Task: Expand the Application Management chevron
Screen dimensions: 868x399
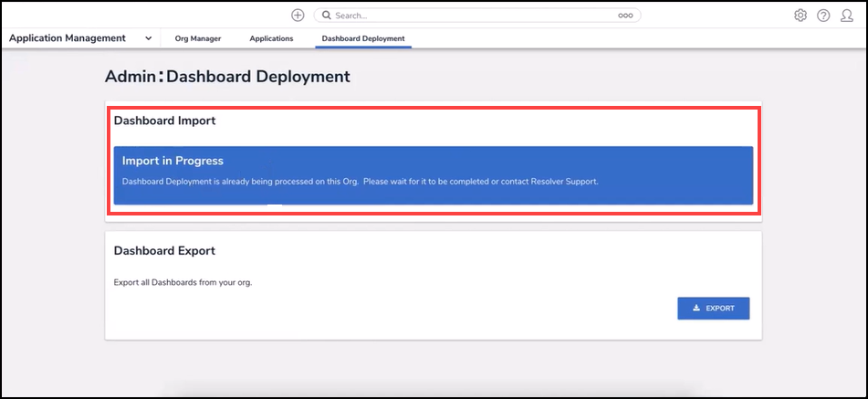Action: point(148,38)
